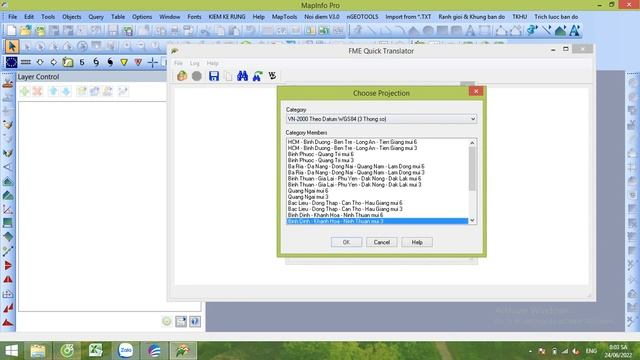640x360 pixels.
Task: Click the large styled 'A' text style icon
Action: (574, 30)
